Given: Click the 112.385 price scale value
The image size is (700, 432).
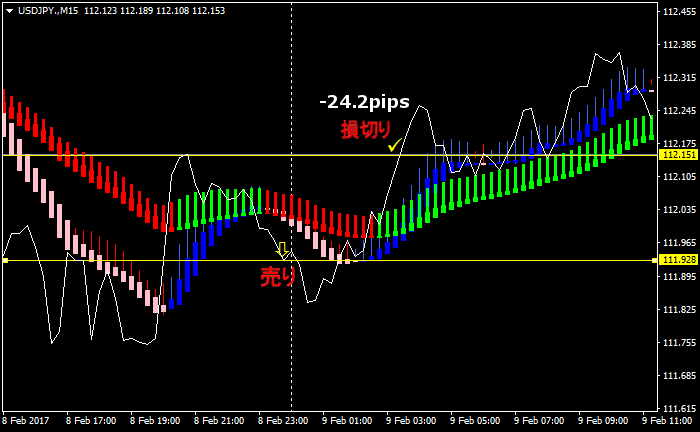Looking at the screenshot, I should tap(679, 45).
